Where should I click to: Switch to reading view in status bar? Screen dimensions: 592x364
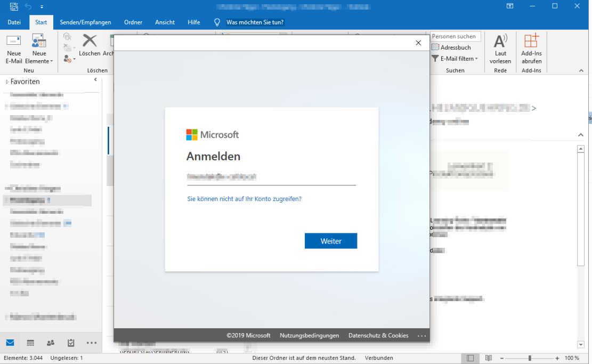point(488,358)
